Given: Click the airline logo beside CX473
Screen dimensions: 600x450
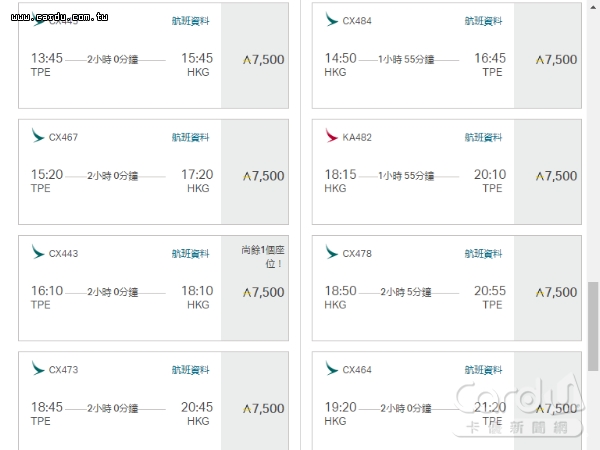Looking at the screenshot, I should 38,368.
